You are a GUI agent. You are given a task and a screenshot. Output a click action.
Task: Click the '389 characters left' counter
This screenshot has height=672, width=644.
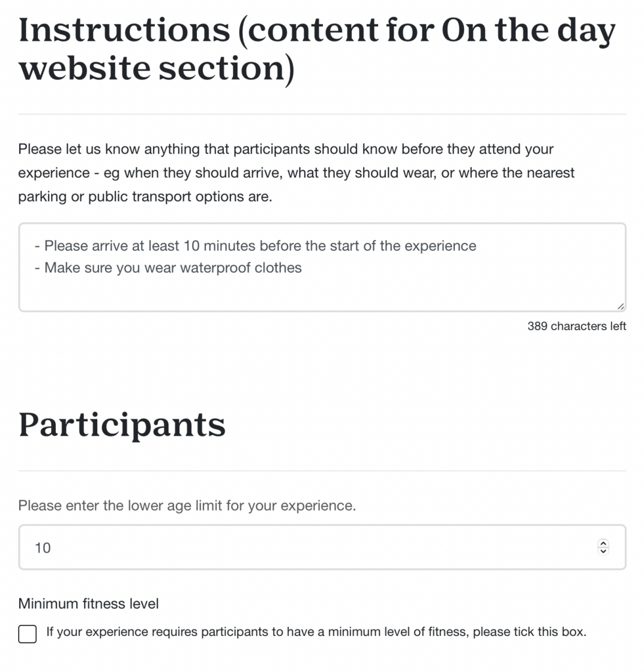(x=576, y=326)
